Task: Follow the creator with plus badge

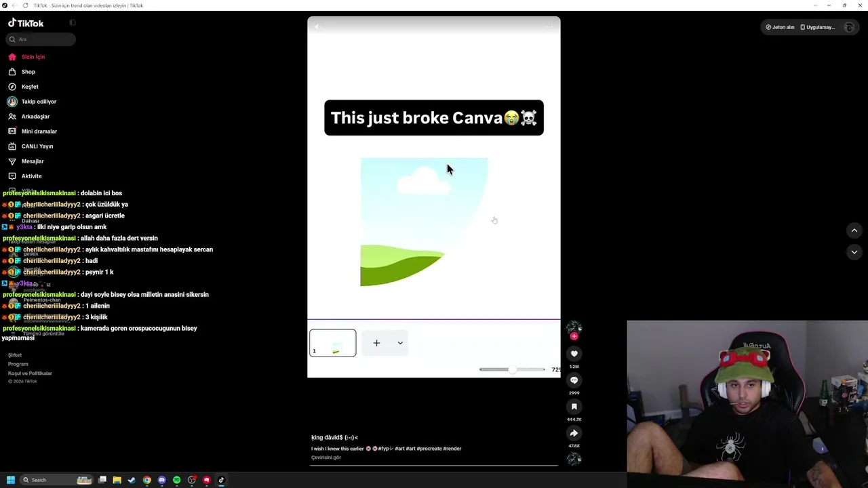Action: click(574, 336)
